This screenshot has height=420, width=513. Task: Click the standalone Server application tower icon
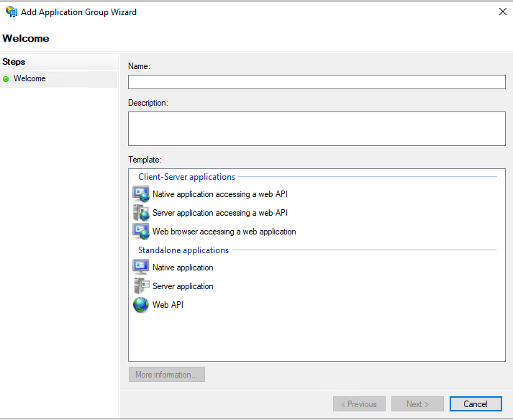[141, 286]
